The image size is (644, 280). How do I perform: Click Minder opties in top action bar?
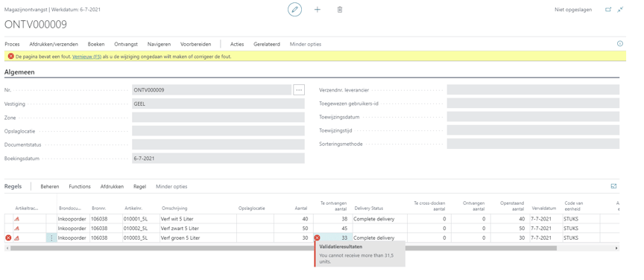point(306,44)
